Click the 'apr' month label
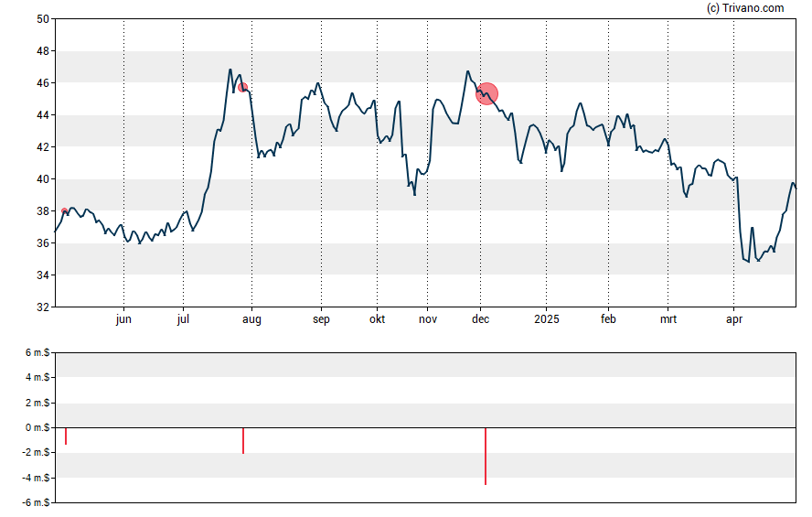Screen dimensions: 812x517 point(734,319)
